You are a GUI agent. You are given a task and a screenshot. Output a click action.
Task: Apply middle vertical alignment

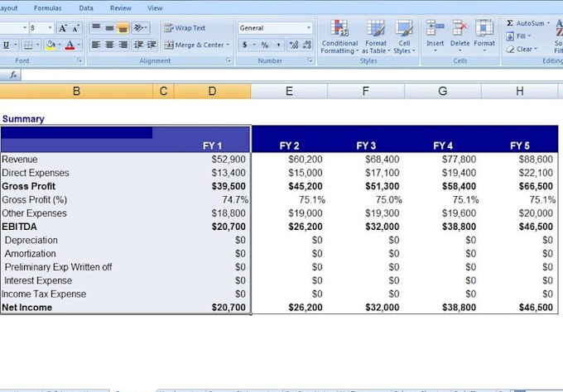[109, 27]
